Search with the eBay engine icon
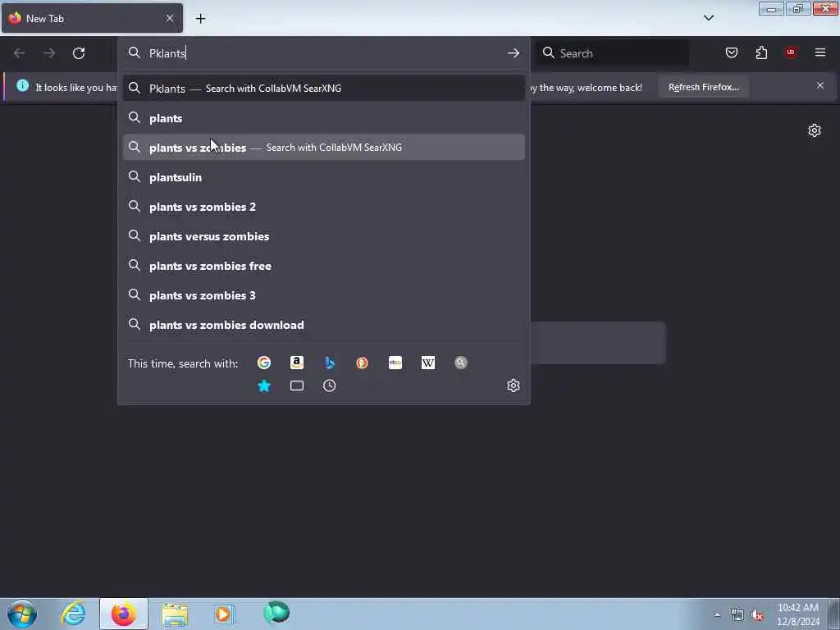This screenshot has width=840, height=630. (395, 363)
